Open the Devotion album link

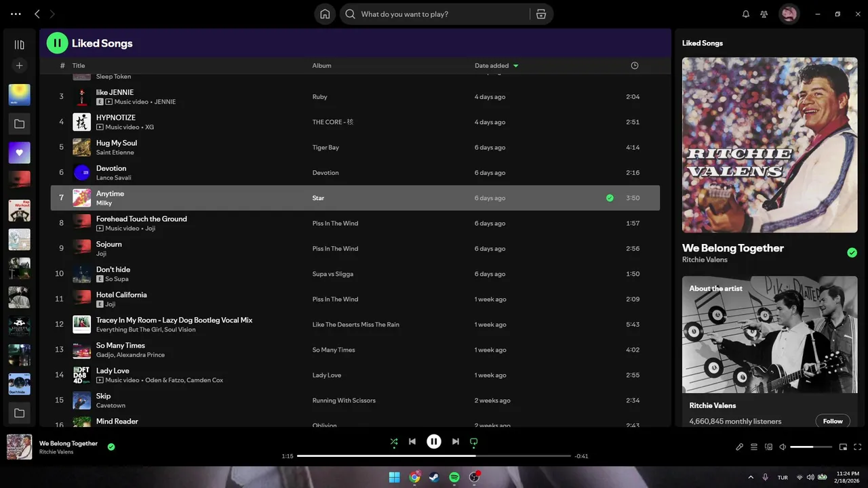tap(325, 173)
